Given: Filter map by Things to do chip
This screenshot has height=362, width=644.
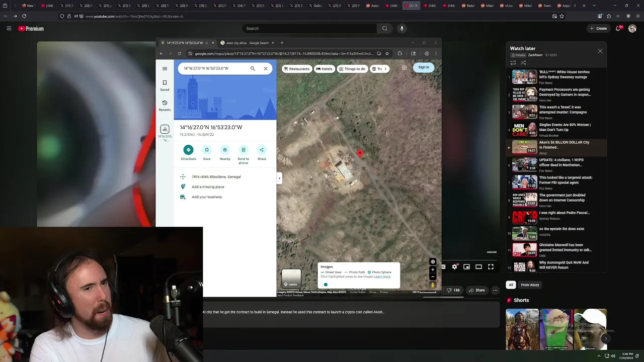Looking at the screenshot, I should (352, 69).
